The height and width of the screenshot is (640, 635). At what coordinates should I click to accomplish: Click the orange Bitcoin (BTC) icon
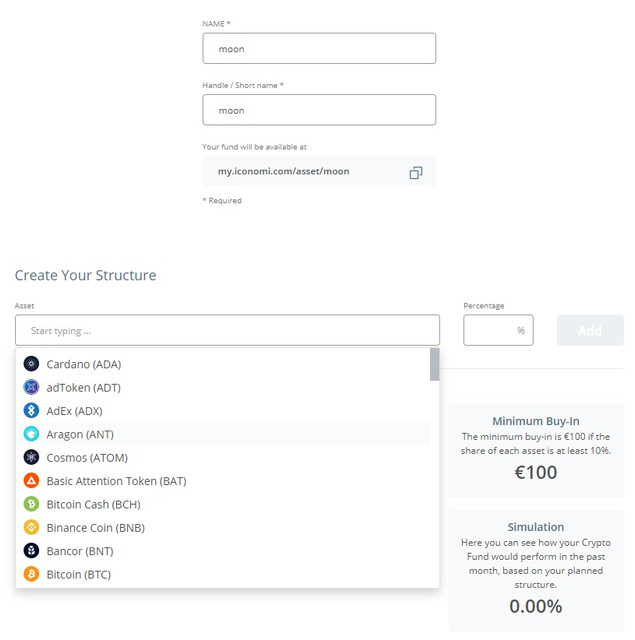tap(31, 574)
